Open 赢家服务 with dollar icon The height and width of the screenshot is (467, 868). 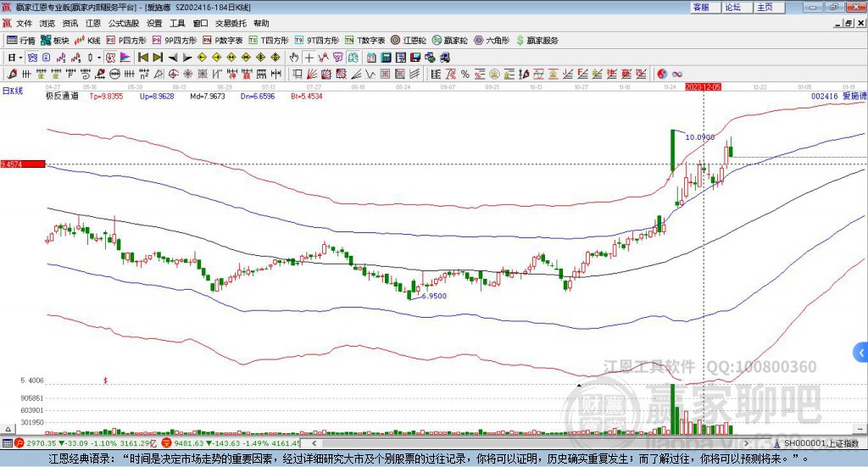(x=537, y=41)
